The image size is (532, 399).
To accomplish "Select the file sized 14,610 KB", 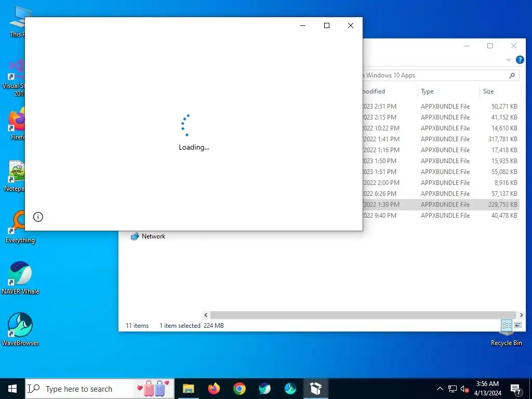I will point(441,128).
